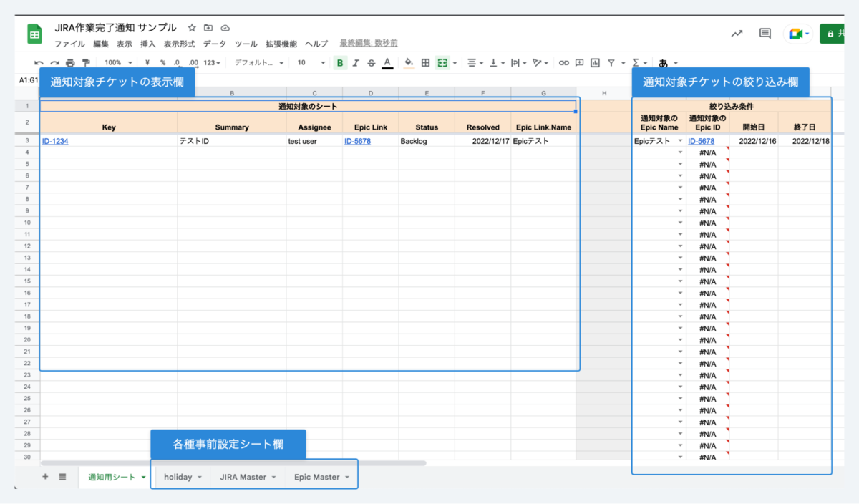859x504 pixels.
Task: Open the font size 10 dropdown
Action: [311, 63]
